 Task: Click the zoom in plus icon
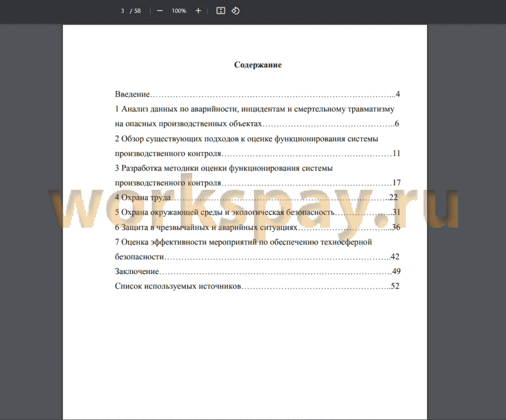click(198, 11)
